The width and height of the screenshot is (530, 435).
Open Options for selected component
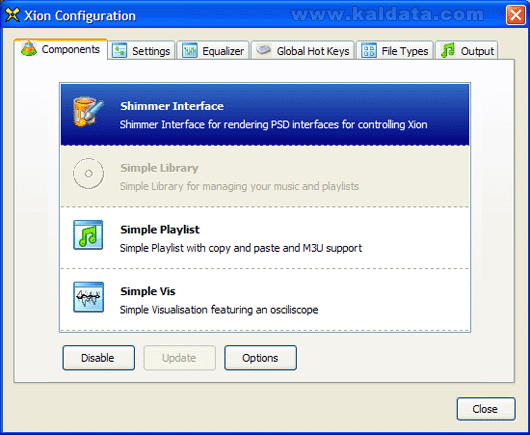pos(261,358)
